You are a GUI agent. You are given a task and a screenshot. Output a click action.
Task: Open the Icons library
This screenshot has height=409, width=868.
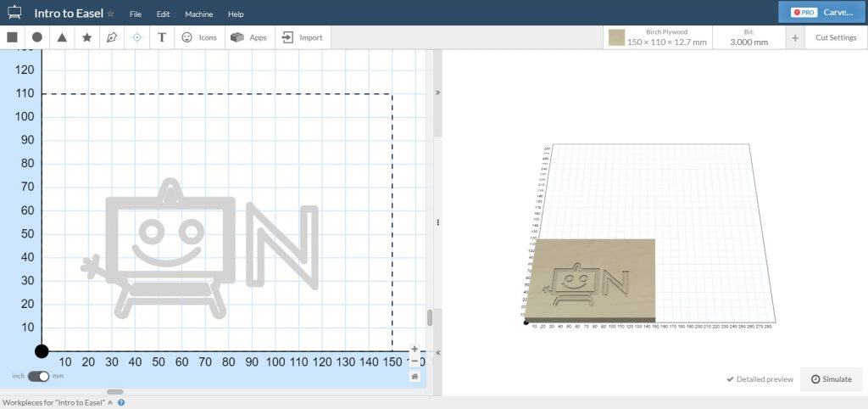point(199,37)
